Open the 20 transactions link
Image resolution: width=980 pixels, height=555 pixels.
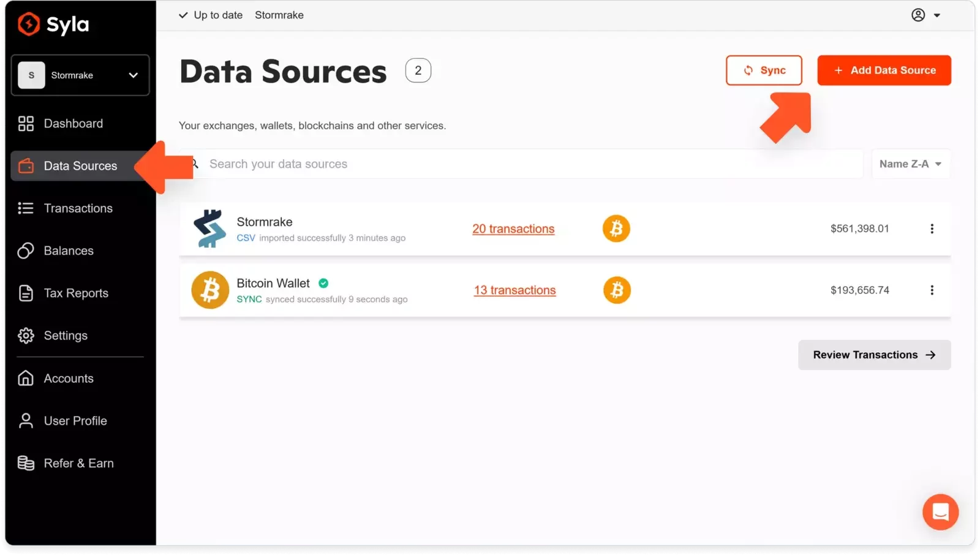[x=513, y=229]
